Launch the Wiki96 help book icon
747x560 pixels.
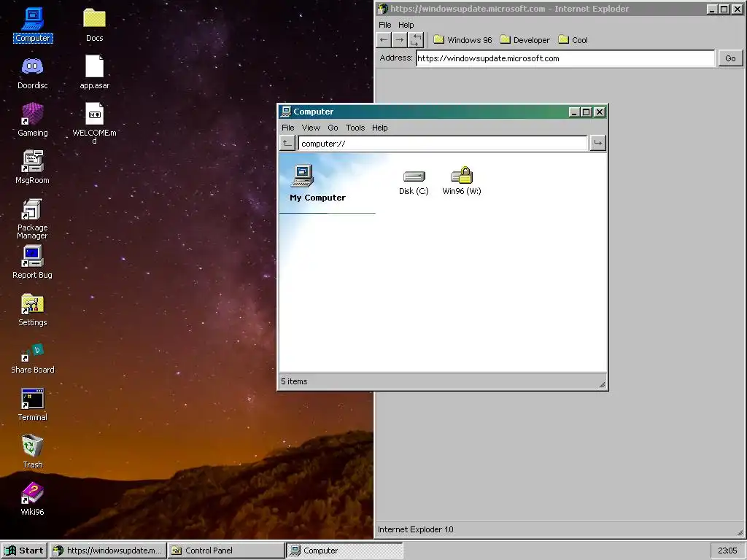[32, 499]
